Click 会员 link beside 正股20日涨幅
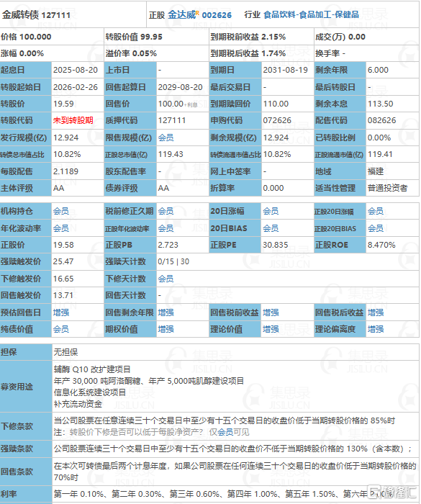This screenshot has height=504, width=421. pyautogui.click(x=376, y=211)
